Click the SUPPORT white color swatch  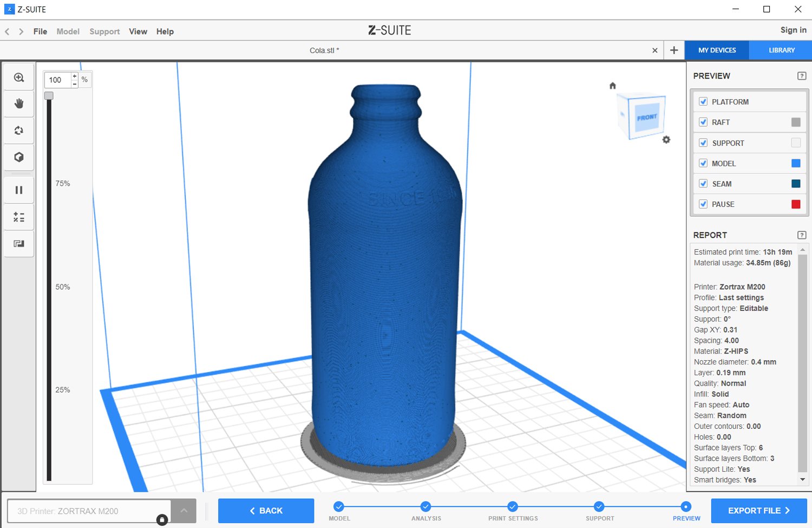pyautogui.click(x=796, y=143)
